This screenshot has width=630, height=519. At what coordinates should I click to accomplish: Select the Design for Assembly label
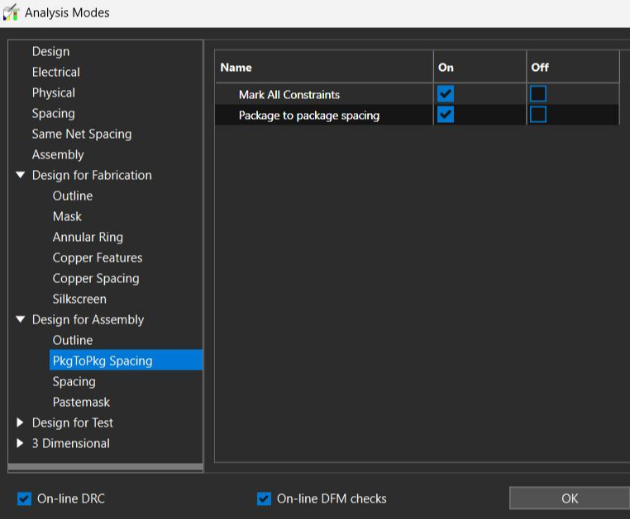point(88,319)
